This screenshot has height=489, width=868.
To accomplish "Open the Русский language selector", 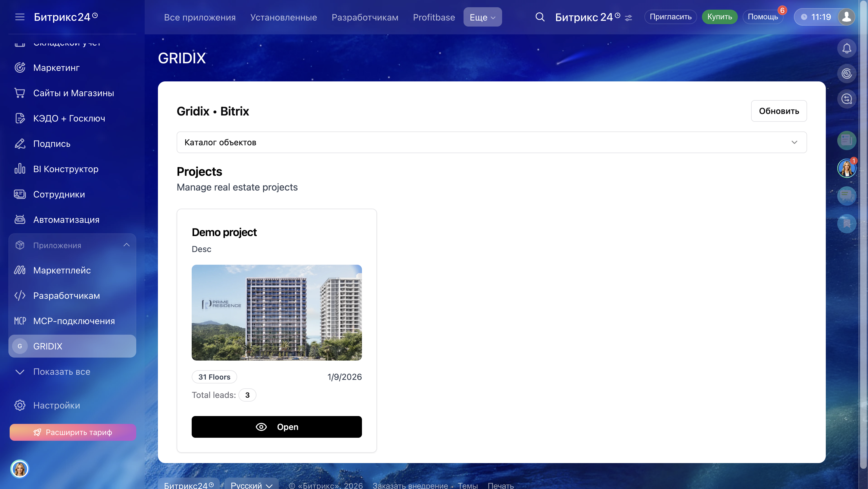I will pos(251,484).
